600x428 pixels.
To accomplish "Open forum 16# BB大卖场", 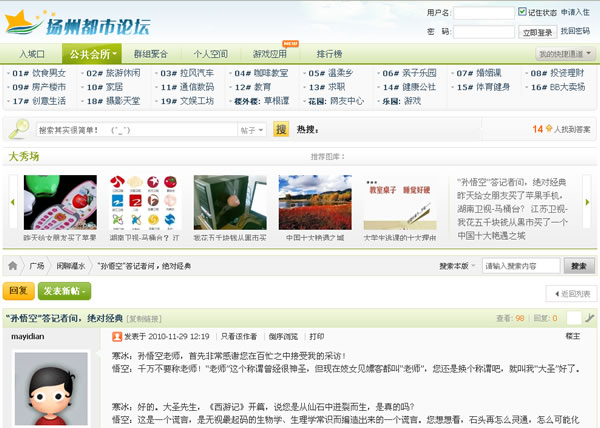I will click(x=558, y=87).
